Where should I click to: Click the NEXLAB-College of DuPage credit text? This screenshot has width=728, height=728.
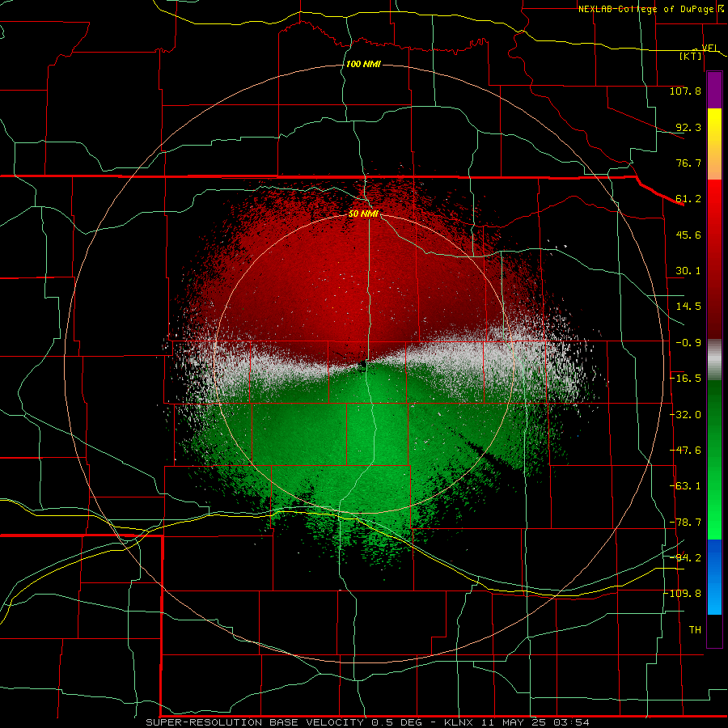pos(645,9)
